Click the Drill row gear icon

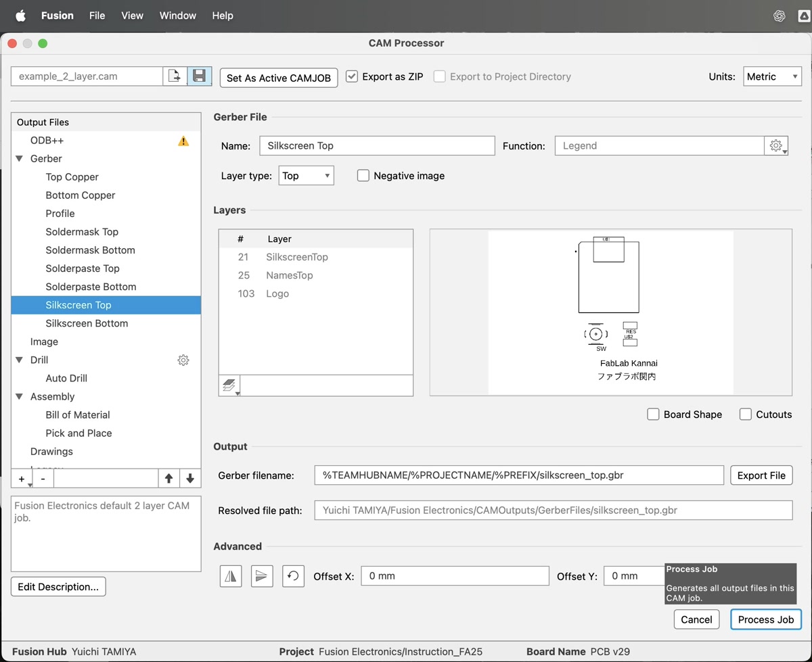tap(183, 360)
